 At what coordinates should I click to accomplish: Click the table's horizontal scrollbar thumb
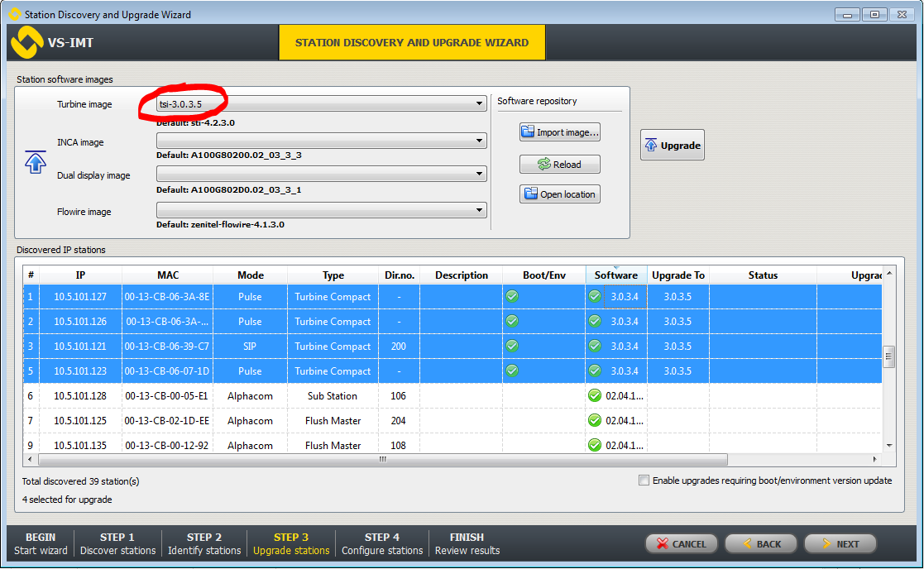pos(381,459)
